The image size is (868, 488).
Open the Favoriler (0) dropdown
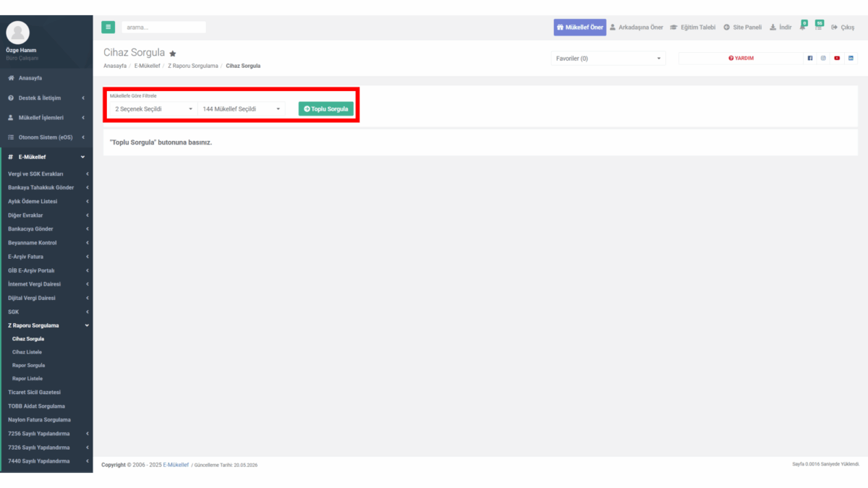(608, 59)
